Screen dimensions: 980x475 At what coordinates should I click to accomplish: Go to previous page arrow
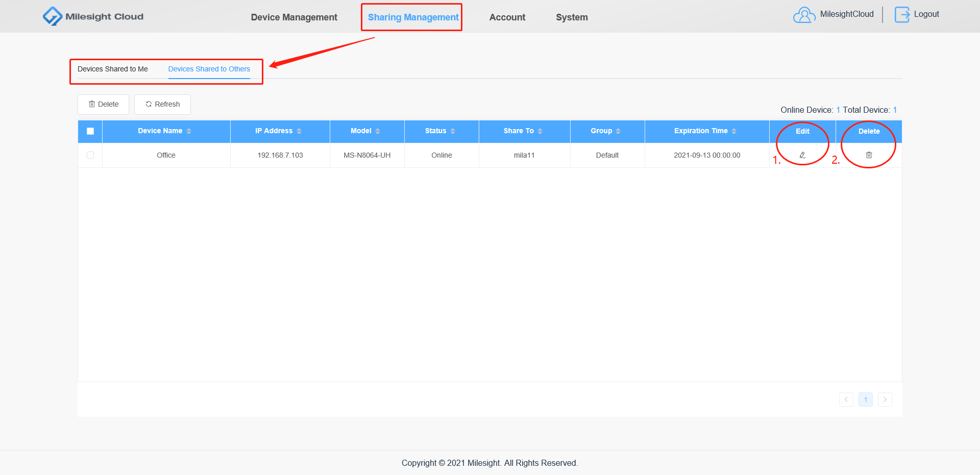coord(846,399)
